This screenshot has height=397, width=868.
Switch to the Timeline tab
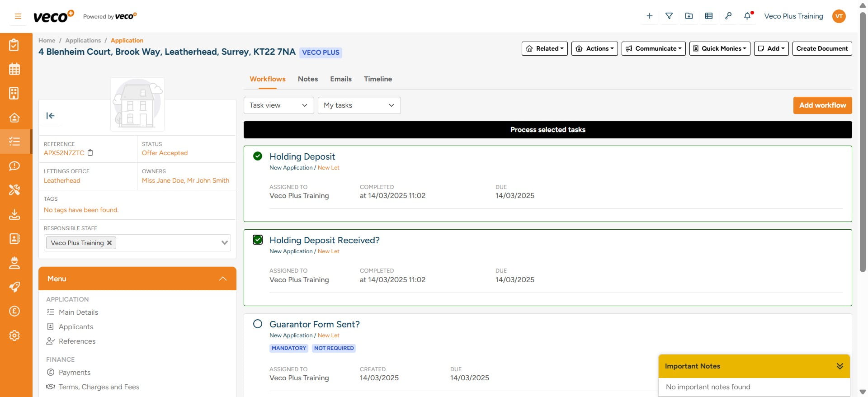tap(378, 79)
